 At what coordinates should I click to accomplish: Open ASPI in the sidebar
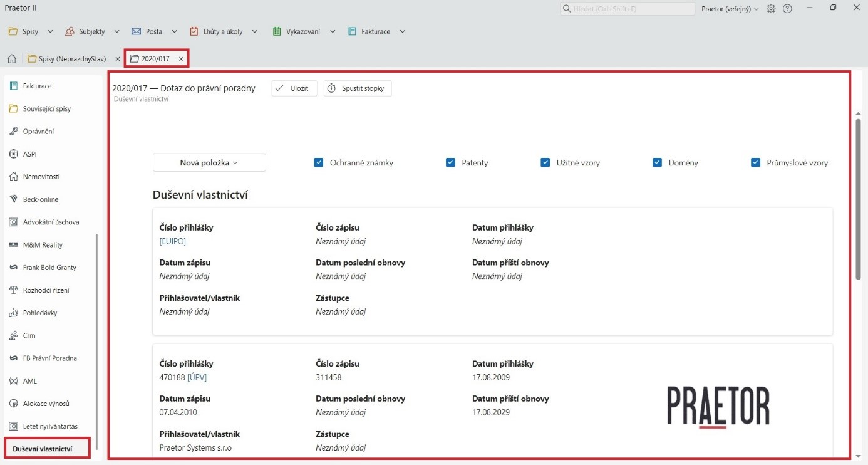pos(29,154)
